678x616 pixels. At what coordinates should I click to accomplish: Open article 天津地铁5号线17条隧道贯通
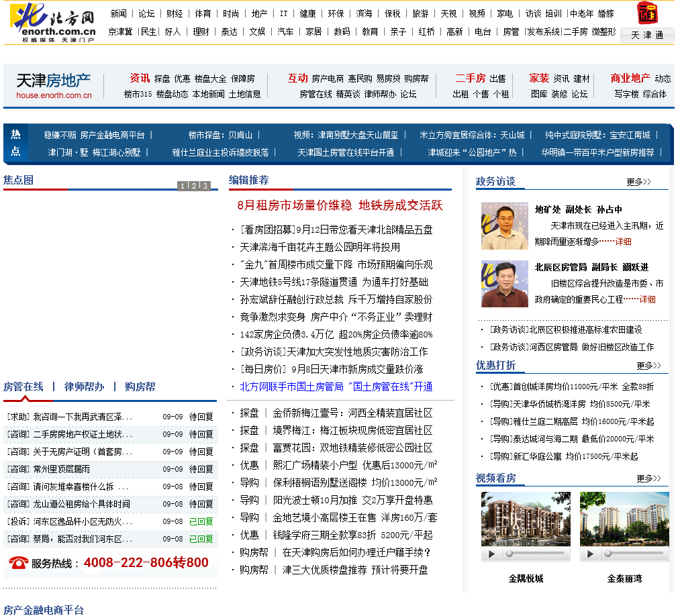pyautogui.click(x=334, y=282)
